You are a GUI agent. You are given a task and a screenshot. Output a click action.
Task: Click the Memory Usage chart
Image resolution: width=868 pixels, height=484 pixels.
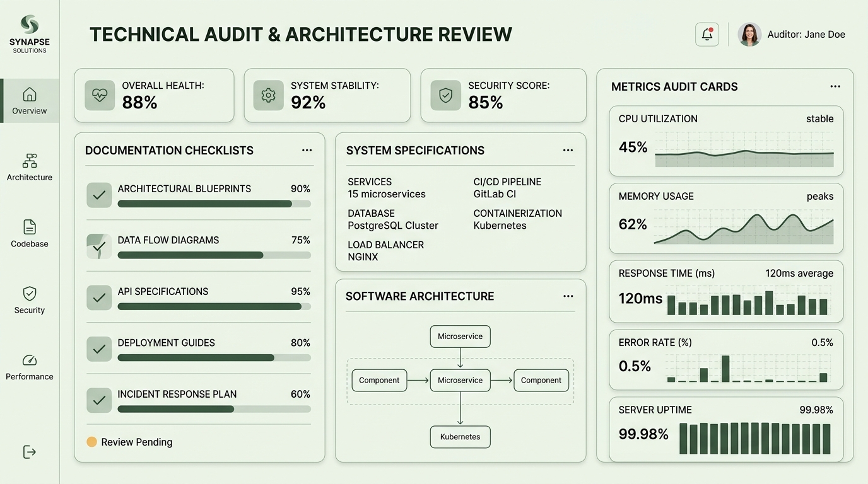pyautogui.click(x=744, y=228)
